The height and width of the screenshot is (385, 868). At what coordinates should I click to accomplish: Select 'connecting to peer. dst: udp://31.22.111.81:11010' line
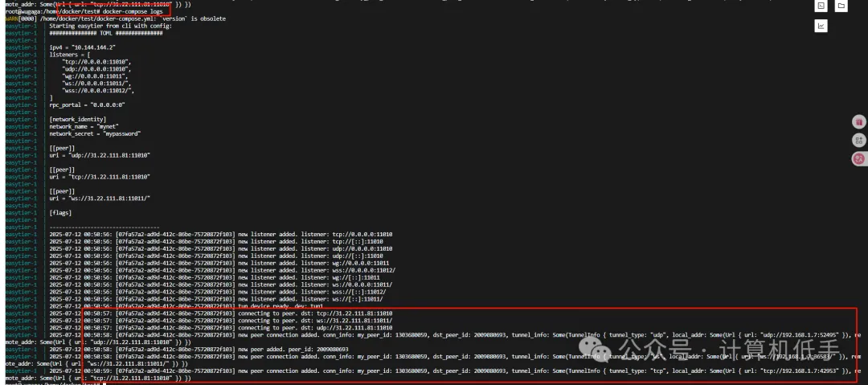coord(221,329)
